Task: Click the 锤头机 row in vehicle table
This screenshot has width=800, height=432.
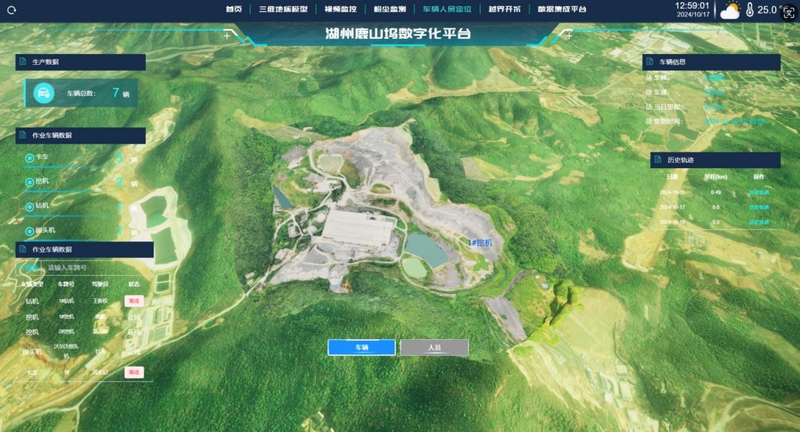Action: [x=84, y=350]
